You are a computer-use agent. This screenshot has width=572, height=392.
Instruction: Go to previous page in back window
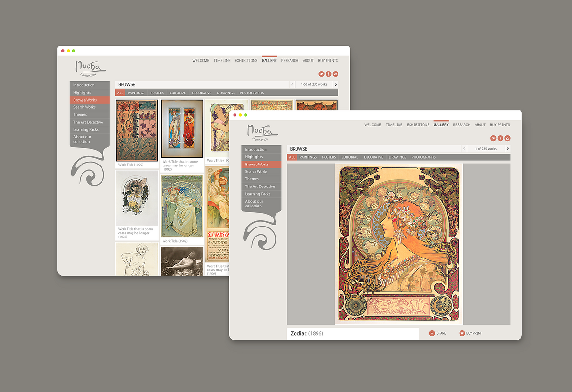[293, 84]
